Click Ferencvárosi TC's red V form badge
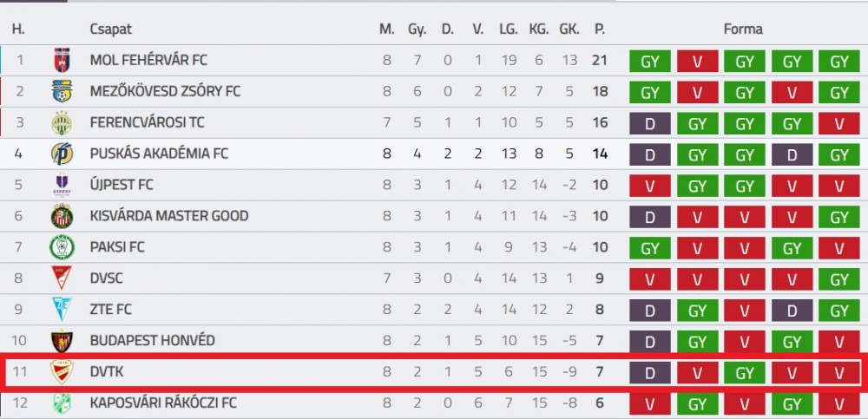 839,123
